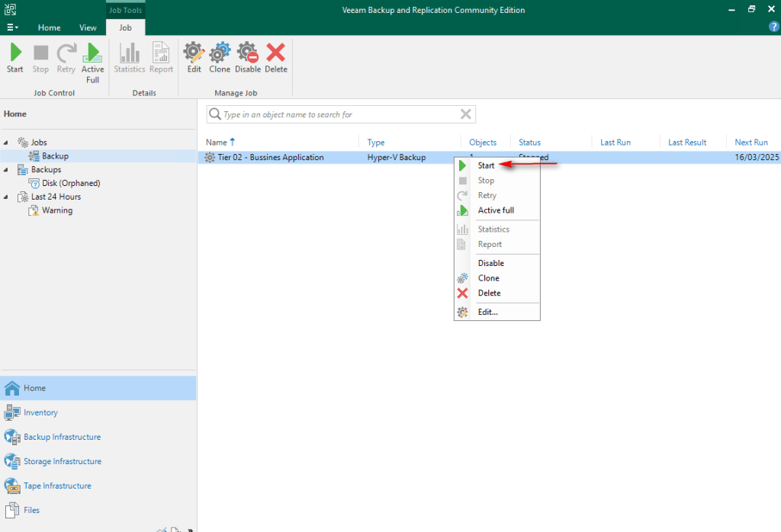Clear the search box with X icon
Screen dimensions: 781x532
[465, 114]
